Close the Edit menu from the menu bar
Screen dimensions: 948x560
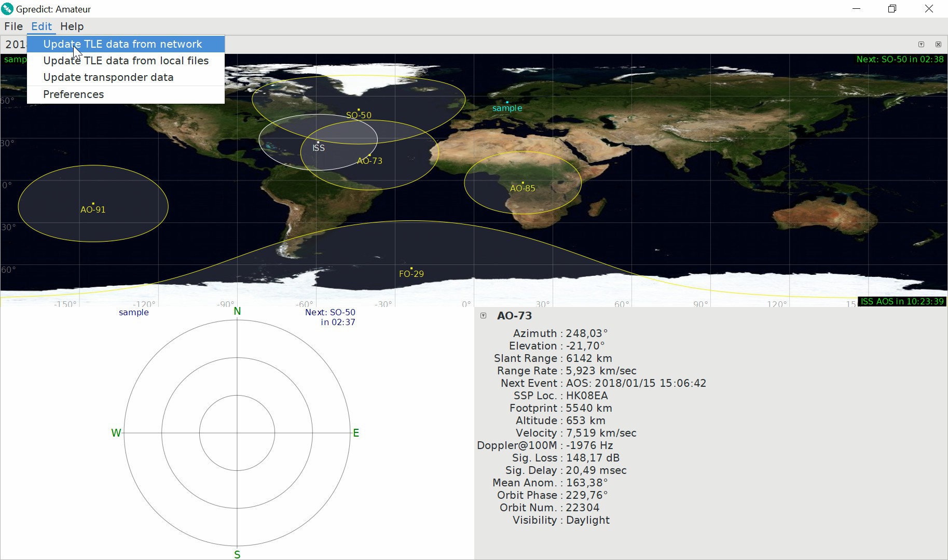[x=42, y=26]
